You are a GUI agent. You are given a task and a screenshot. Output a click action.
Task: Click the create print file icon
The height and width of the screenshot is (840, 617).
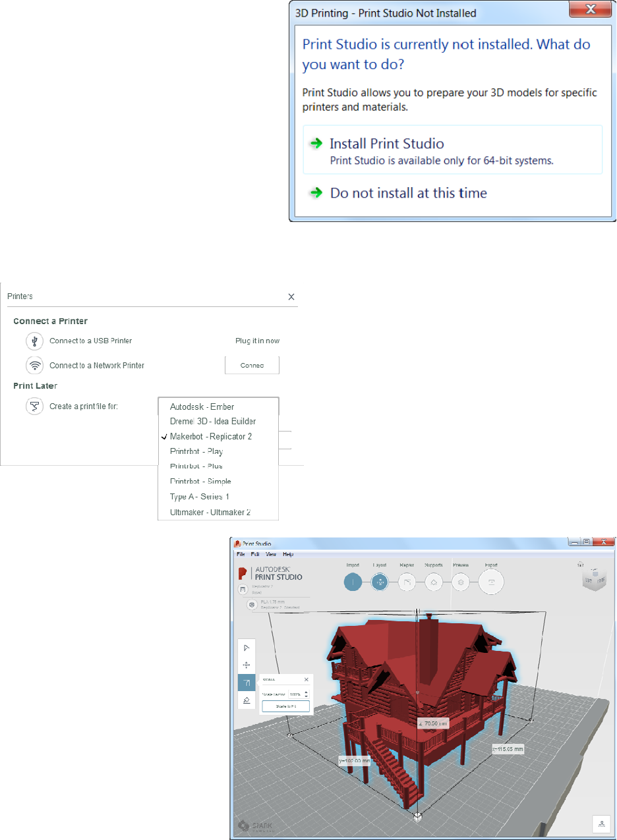point(34,406)
